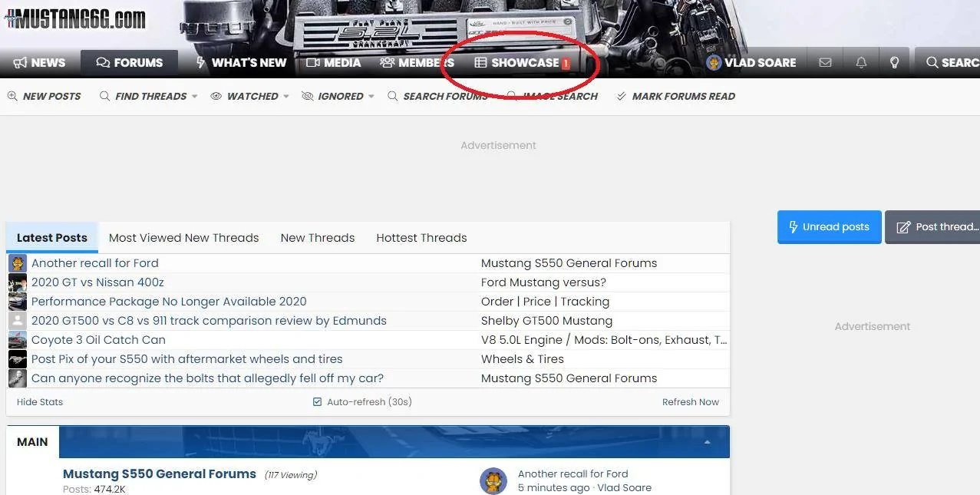Open the MAIN category heading link

[32, 442]
